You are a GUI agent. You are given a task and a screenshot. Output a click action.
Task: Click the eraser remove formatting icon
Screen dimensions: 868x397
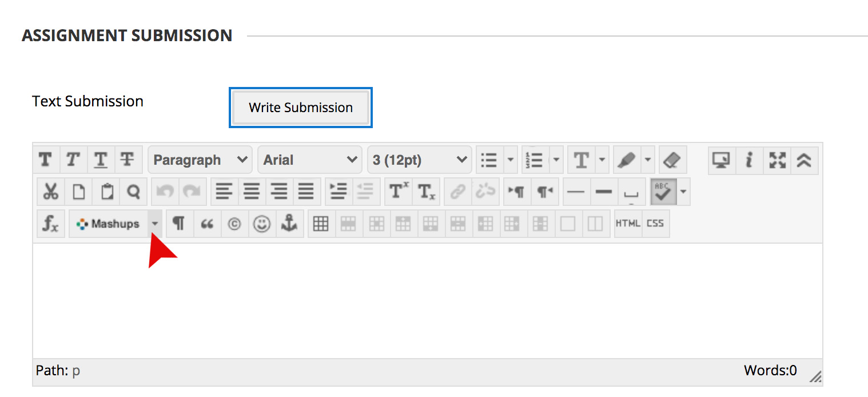[672, 160]
